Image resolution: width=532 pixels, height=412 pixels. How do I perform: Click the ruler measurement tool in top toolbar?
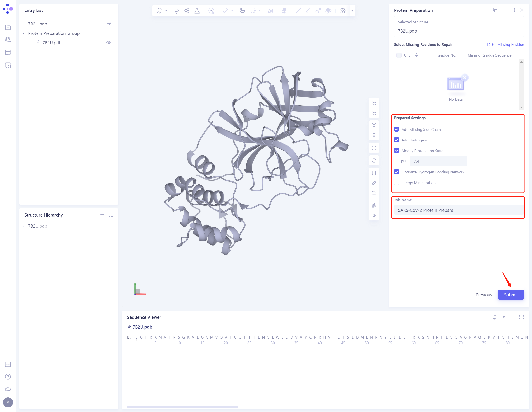(x=225, y=11)
